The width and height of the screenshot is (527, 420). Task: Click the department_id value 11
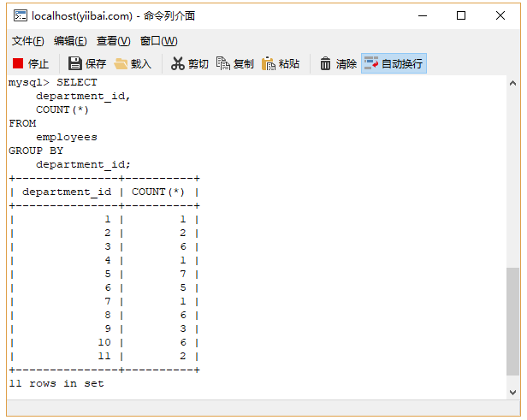click(x=104, y=356)
